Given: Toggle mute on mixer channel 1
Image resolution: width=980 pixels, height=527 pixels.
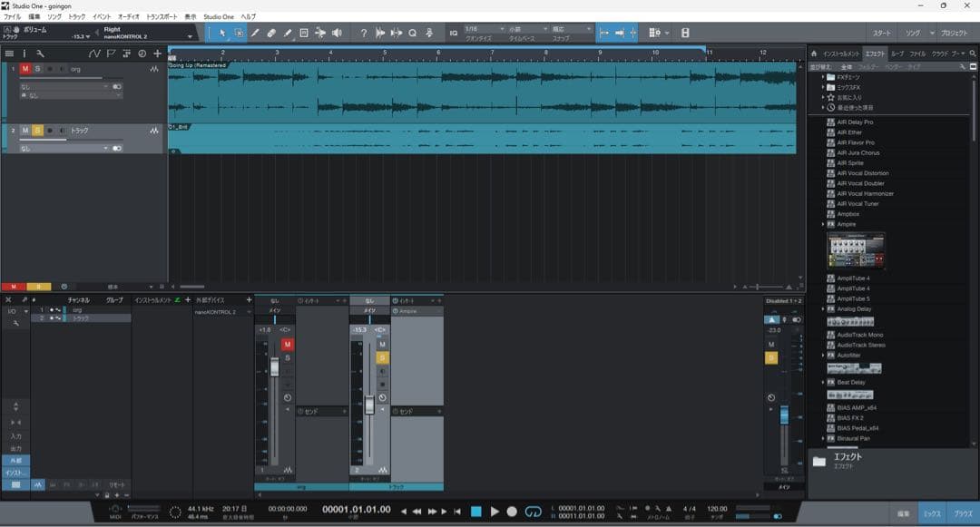Looking at the screenshot, I should (288, 345).
